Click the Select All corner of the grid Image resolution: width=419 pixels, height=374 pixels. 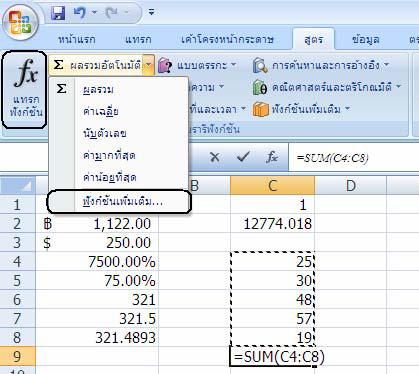click(x=18, y=186)
